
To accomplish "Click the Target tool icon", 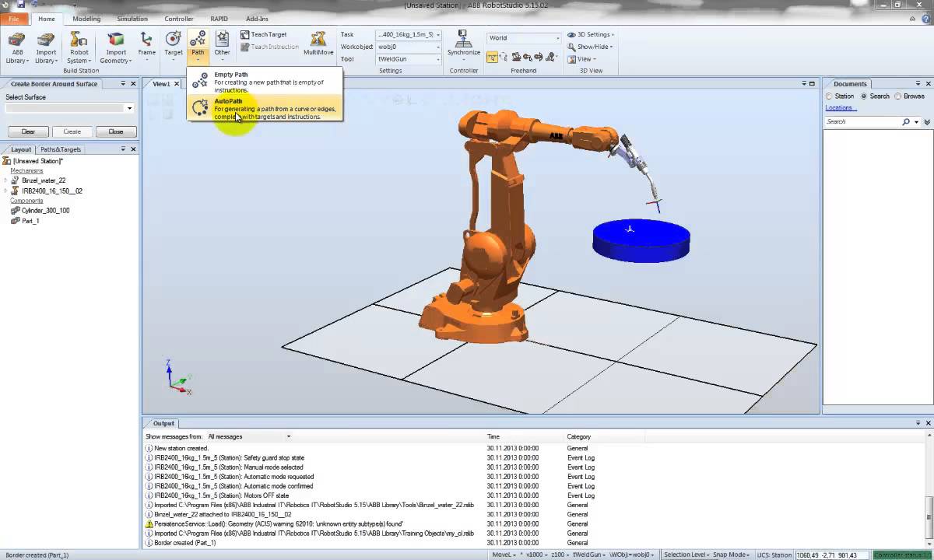I will tap(174, 39).
